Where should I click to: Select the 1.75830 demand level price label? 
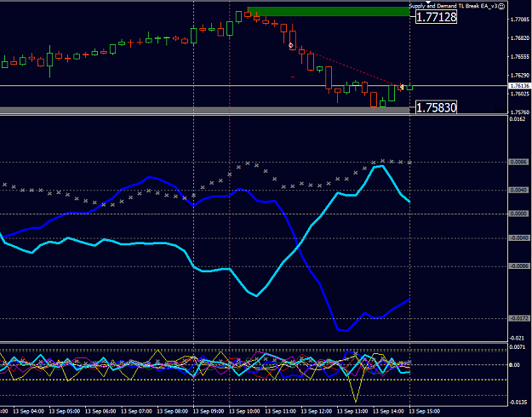(437, 107)
